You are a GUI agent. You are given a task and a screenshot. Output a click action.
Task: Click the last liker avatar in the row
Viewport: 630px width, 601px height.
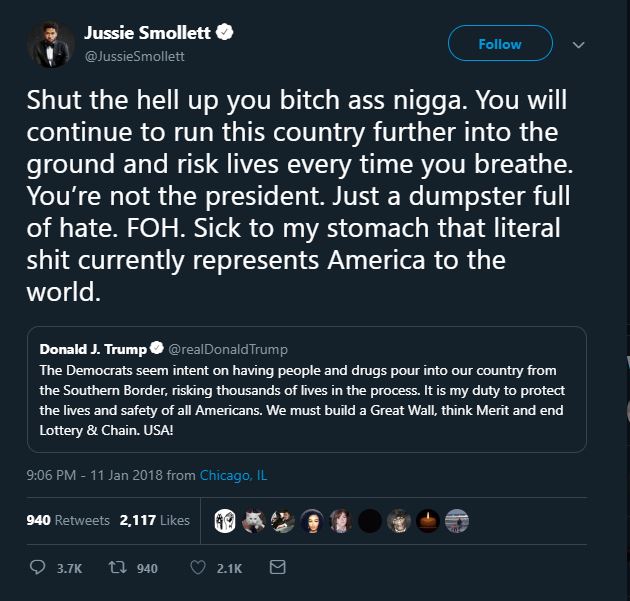(456, 521)
